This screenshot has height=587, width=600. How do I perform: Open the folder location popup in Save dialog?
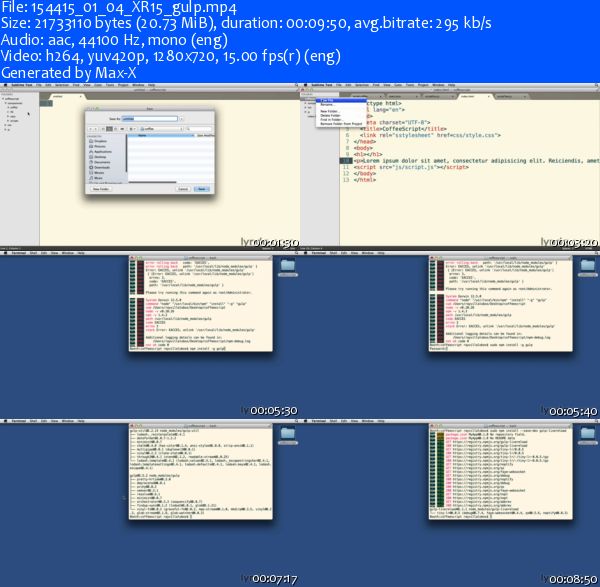point(160,129)
